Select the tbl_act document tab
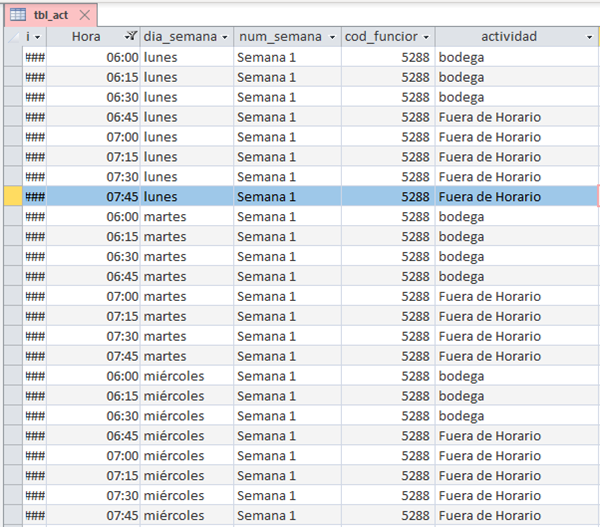Viewport: 600px width, 527px height. (x=49, y=15)
